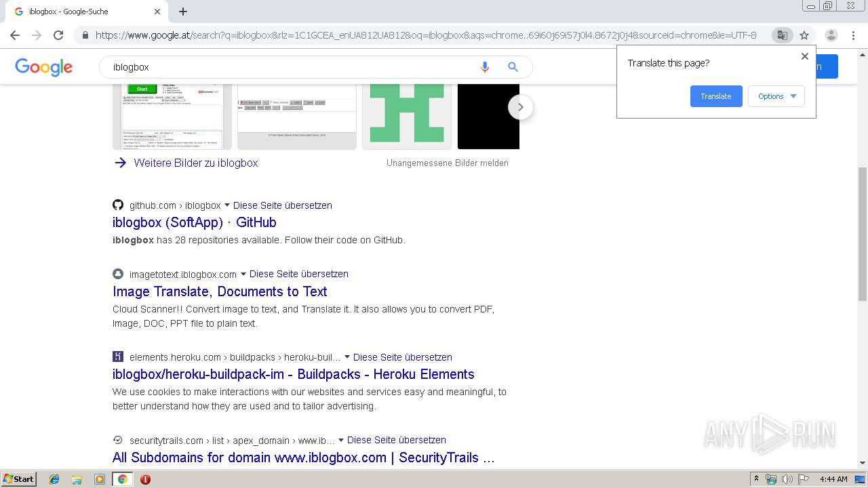Click the URL address bar
This screenshot has height=488, width=868.
tap(426, 35)
